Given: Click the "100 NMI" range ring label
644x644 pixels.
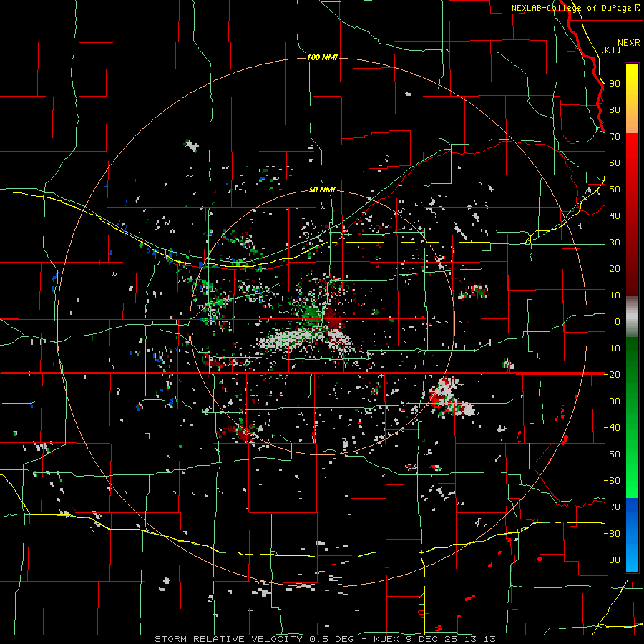Looking at the screenshot, I should 323,57.
